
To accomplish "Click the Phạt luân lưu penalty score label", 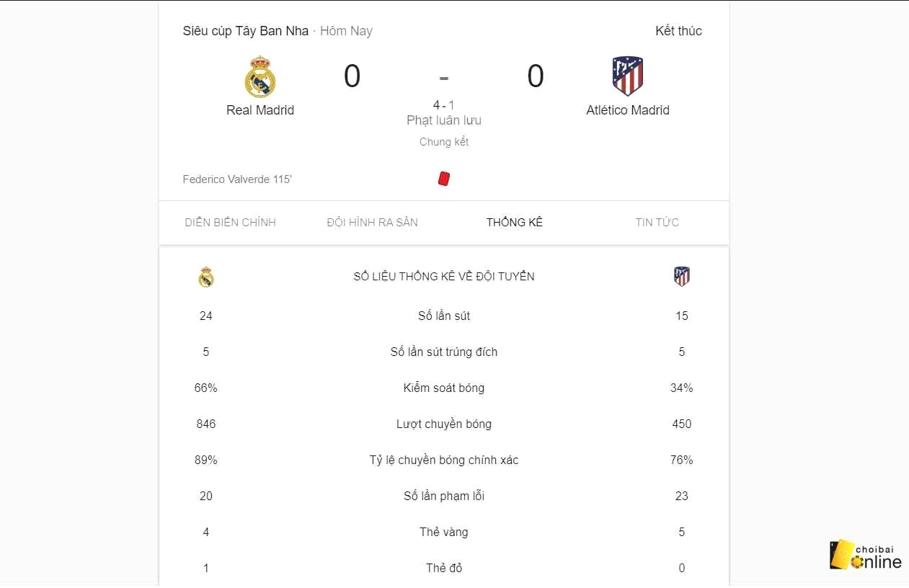I will [444, 120].
